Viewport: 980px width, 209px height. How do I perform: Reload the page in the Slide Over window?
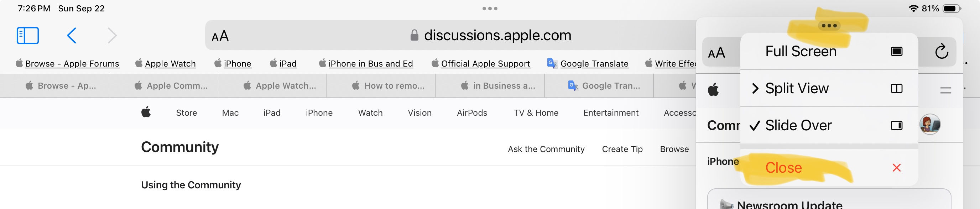pyautogui.click(x=941, y=51)
